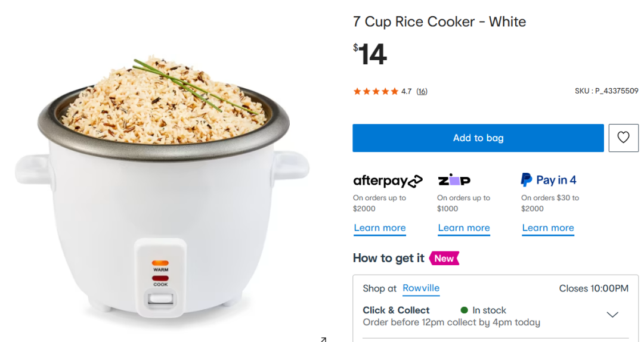Open Learn more under Zip

464,228
